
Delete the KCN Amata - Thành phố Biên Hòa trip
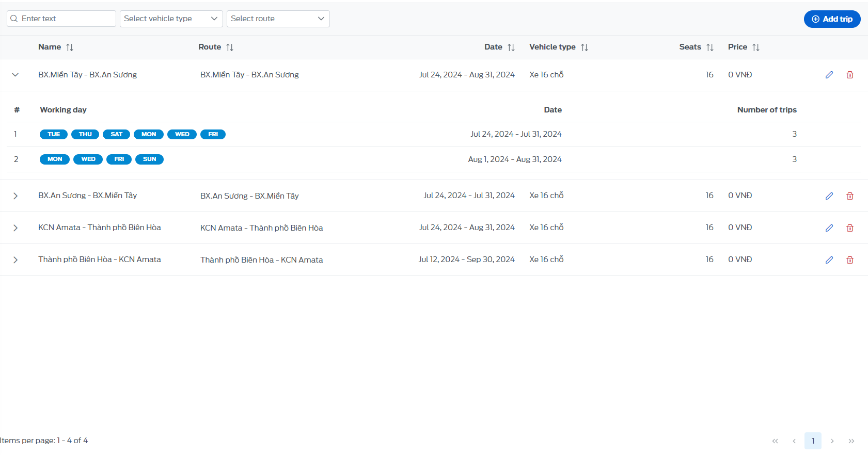click(x=849, y=228)
